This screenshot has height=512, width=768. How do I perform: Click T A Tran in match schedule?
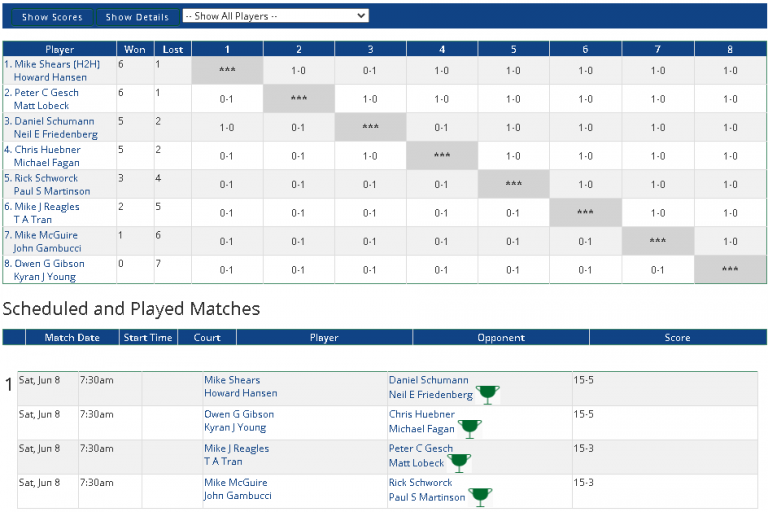pos(223,462)
